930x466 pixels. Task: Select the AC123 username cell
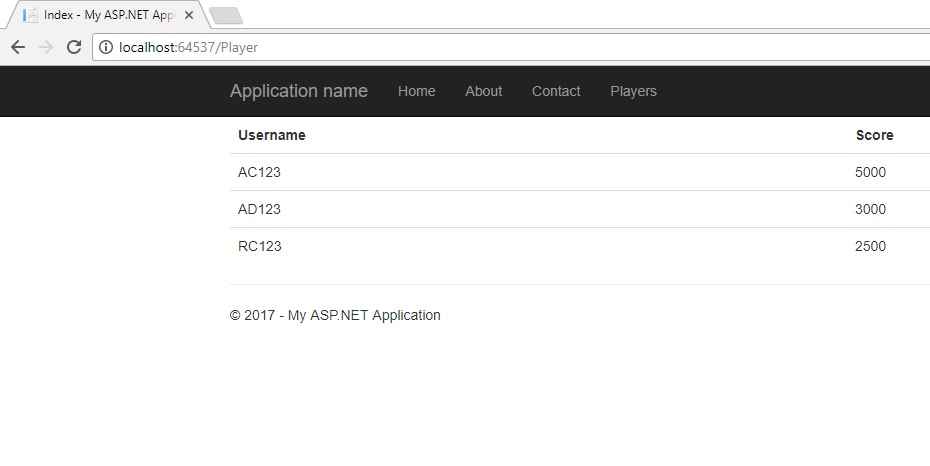point(259,172)
